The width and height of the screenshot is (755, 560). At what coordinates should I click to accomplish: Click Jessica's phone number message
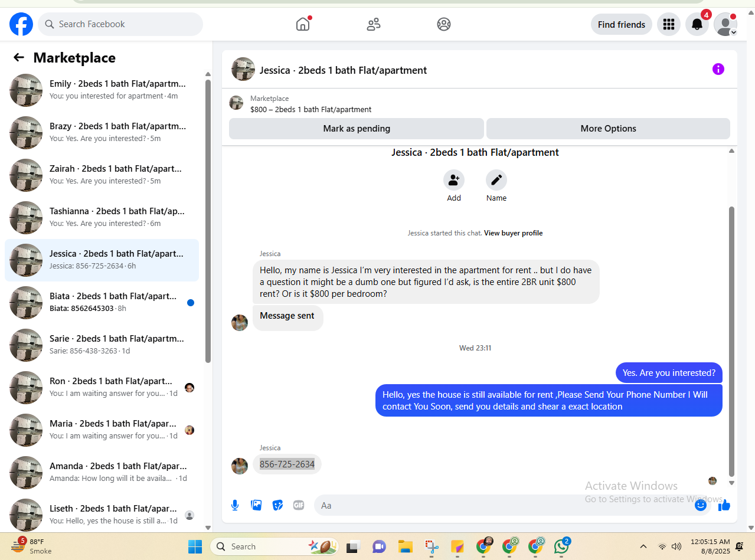287,464
